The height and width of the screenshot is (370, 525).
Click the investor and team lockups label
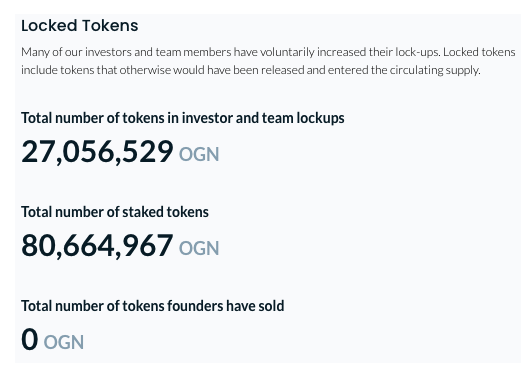point(182,118)
